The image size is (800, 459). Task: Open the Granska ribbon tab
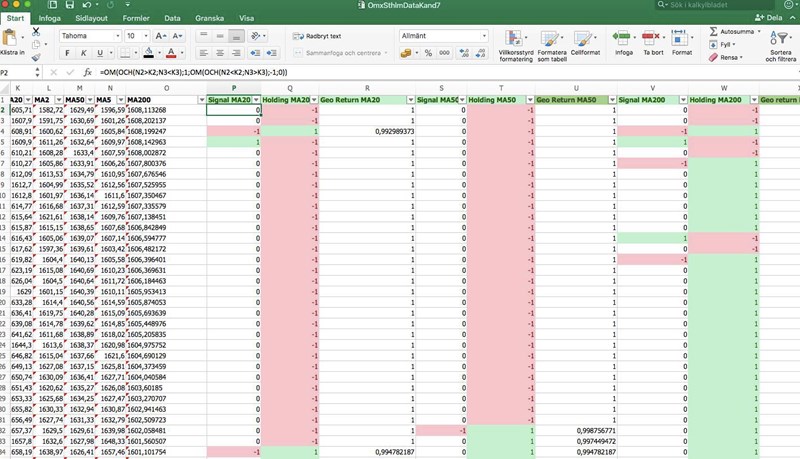coord(209,18)
